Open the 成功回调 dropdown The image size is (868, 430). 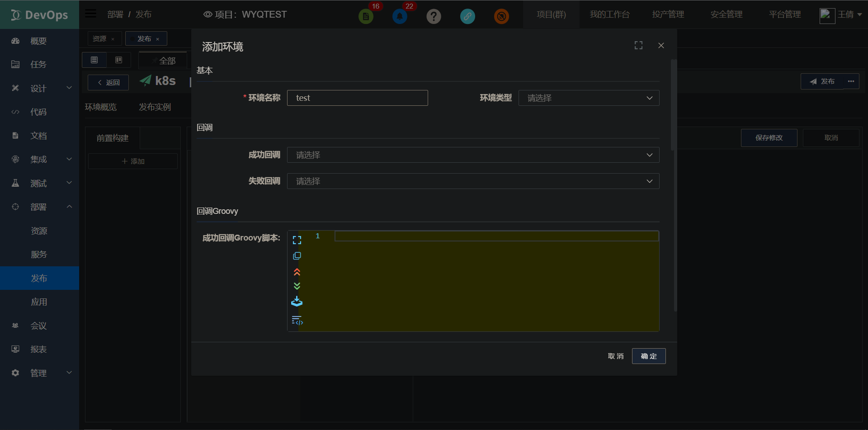[473, 155]
